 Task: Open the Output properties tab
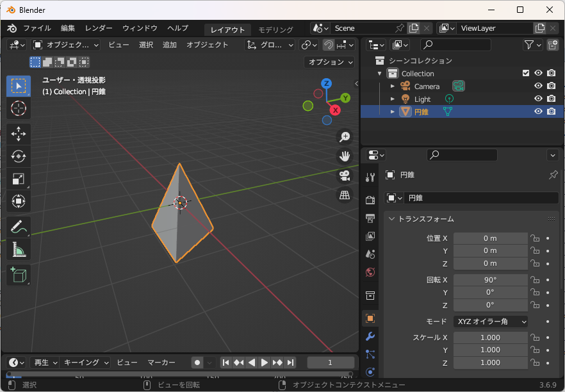[370, 218]
